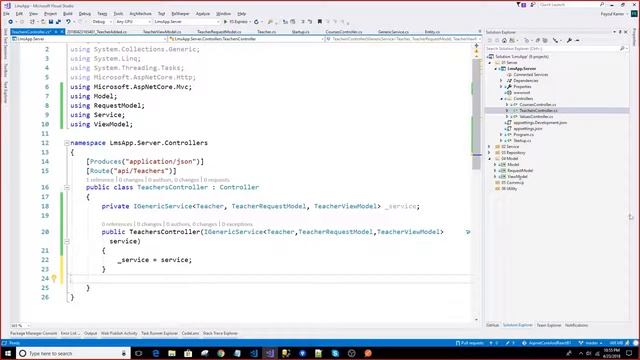Screen dimensions: 640x360
Task: Click the lightbulb quick actions icon at line 24
Action: (54, 278)
